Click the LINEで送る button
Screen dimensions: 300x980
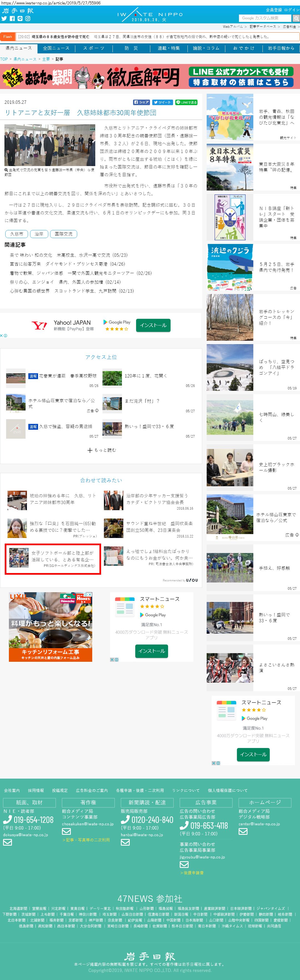pos(186,102)
